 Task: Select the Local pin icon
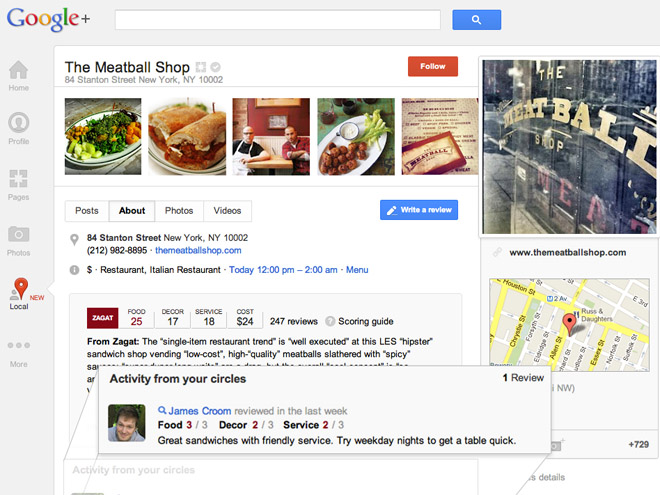20,288
